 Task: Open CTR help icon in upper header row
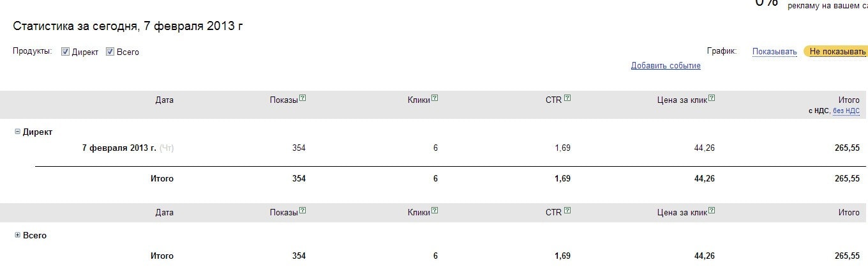pyautogui.click(x=567, y=98)
